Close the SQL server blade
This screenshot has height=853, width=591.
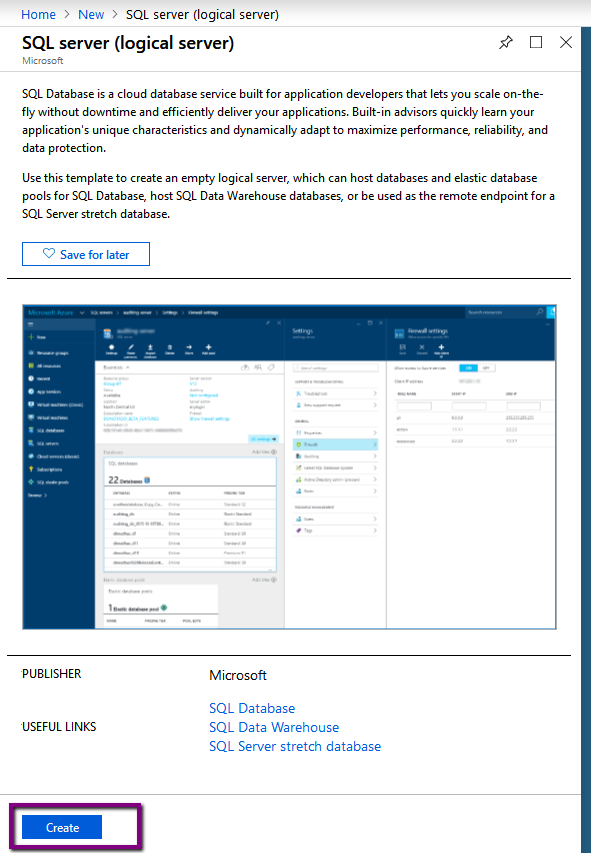566,42
